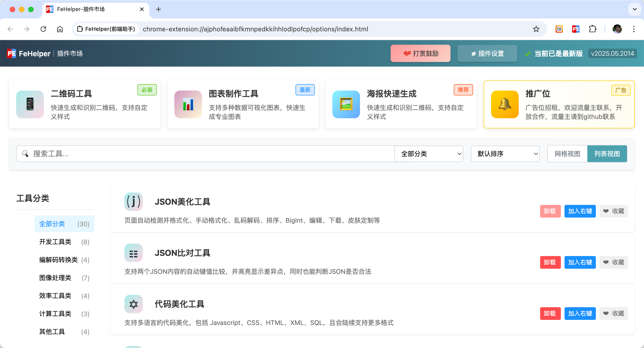Add JSON比对工具 to right-click menu
Screen dimensions: 644x348
pyautogui.click(x=580, y=262)
